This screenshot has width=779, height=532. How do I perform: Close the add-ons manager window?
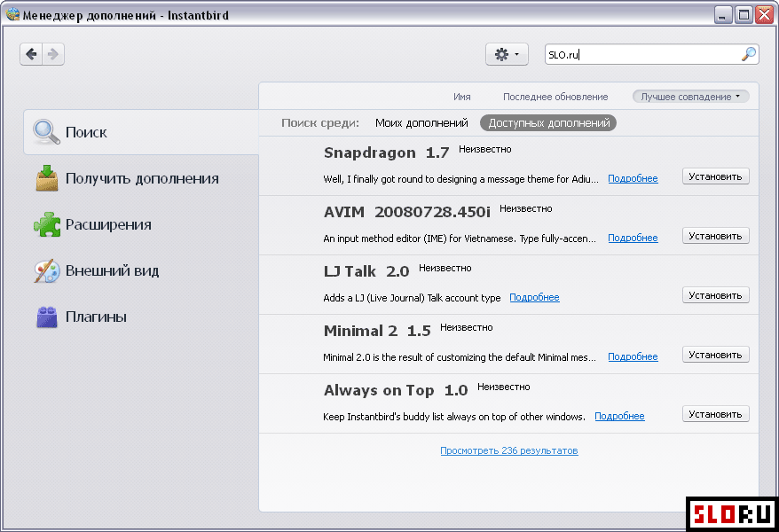point(764,15)
